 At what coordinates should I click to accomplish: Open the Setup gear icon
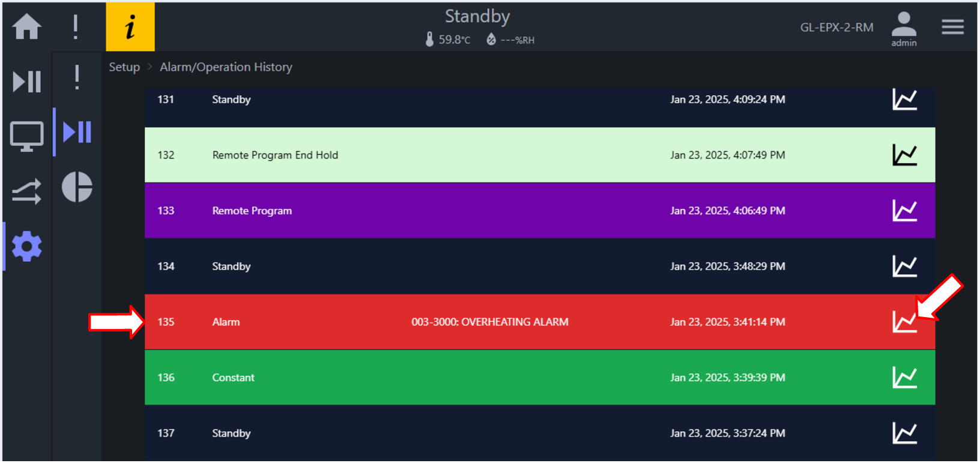coord(27,247)
